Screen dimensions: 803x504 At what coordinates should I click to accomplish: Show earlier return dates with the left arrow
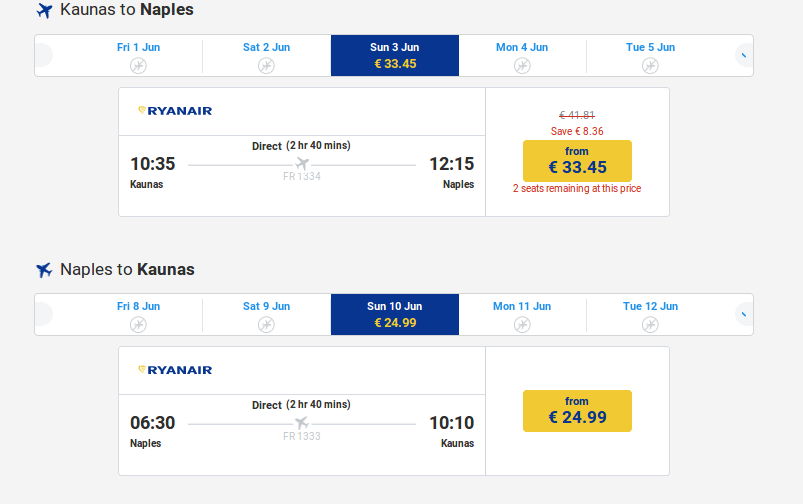coord(44,314)
